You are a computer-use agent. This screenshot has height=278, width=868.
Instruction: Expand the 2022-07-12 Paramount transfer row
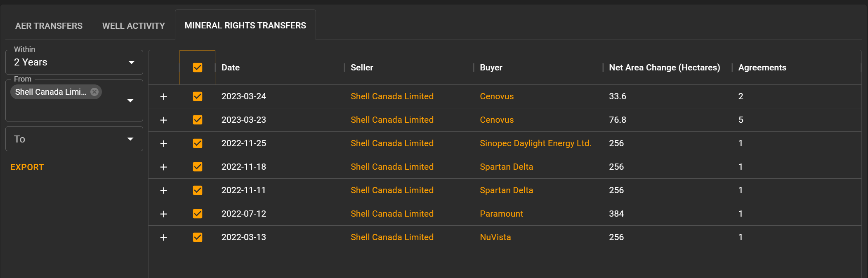point(164,214)
